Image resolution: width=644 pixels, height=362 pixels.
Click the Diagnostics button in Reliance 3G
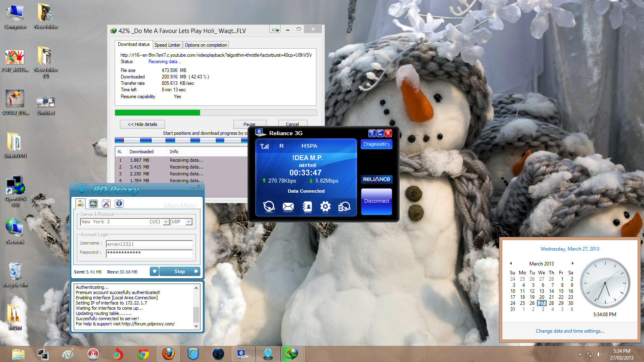(x=377, y=144)
